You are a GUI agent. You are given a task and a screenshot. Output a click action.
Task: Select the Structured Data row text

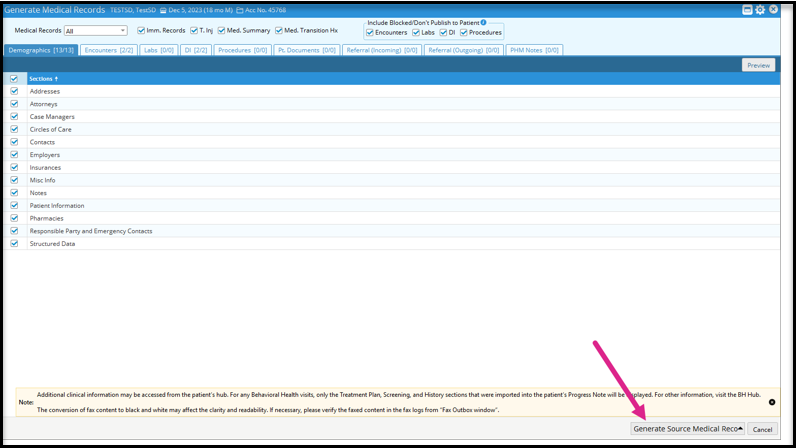(52, 244)
